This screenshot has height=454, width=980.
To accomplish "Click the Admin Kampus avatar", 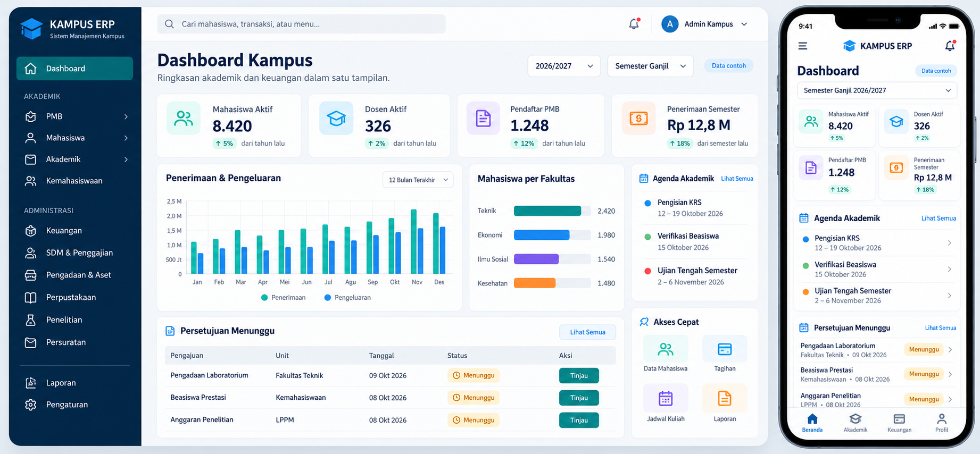I will coord(670,24).
